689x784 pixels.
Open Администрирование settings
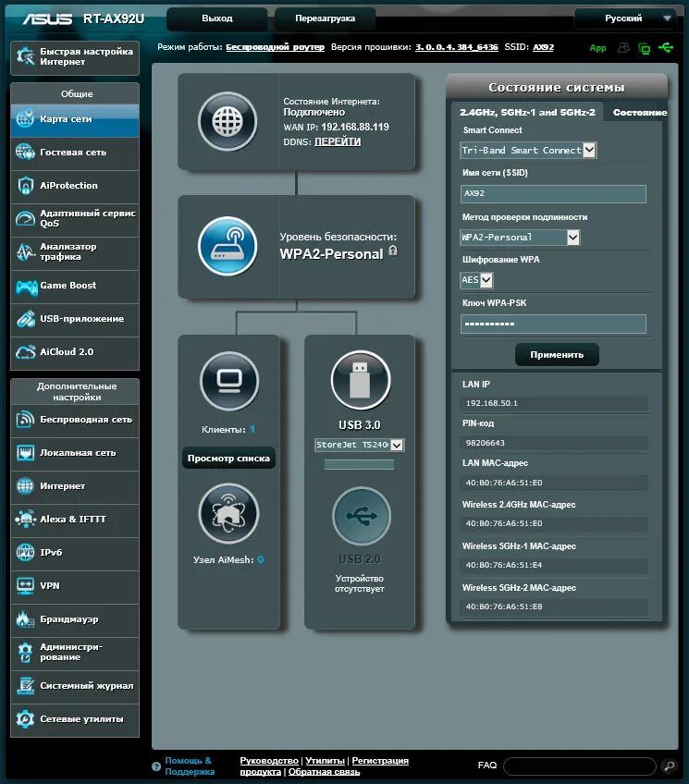pos(75,654)
